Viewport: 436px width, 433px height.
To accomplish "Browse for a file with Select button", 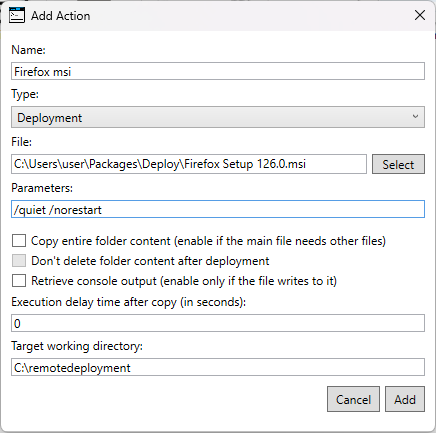I will (x=398, y=164).
